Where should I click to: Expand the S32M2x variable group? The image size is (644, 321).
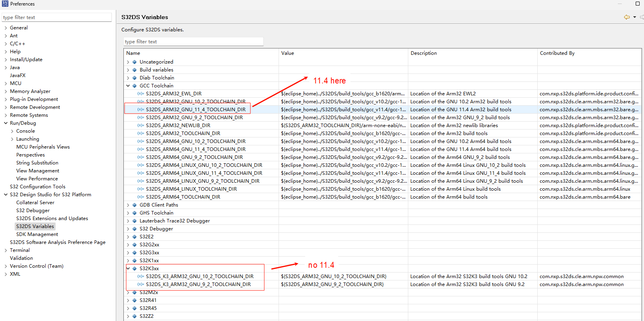click(128, 292)
